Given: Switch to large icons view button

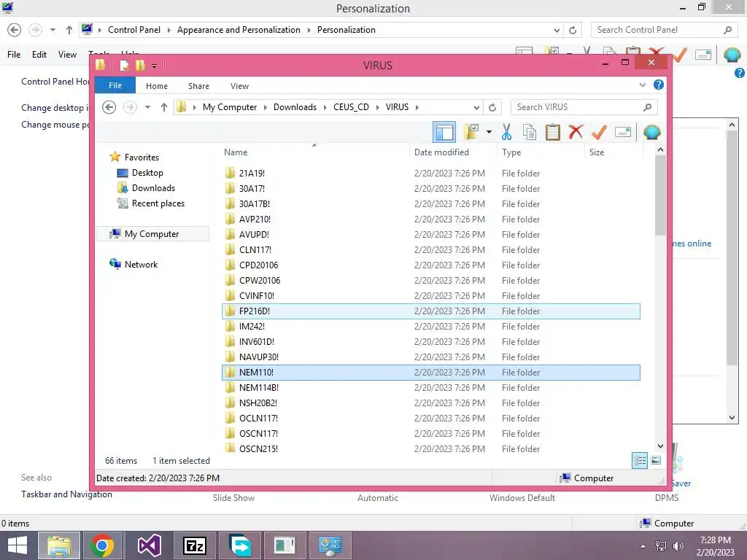Looking at the screenshot, I should tap(656, 461).
